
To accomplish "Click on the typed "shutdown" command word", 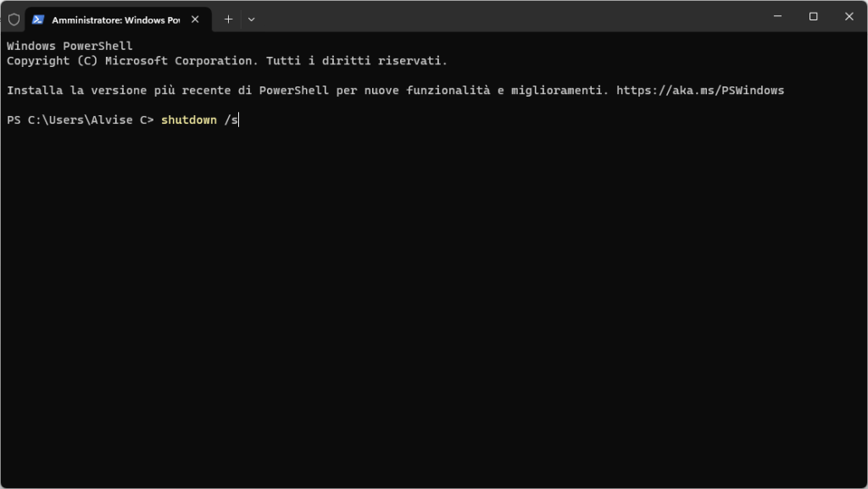I will tap(188, 120).
